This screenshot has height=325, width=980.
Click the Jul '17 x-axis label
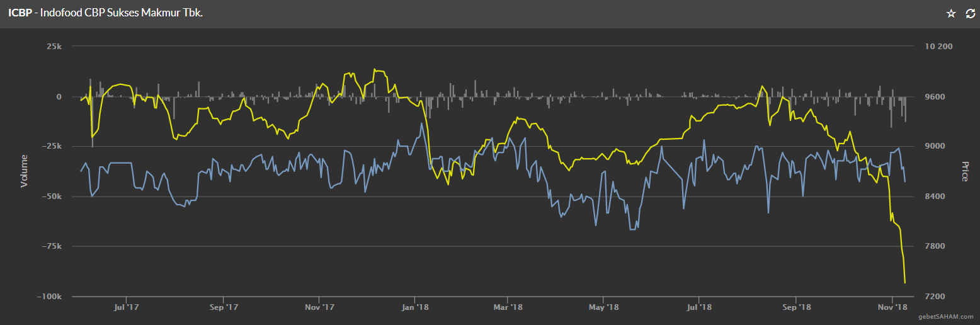127,307
